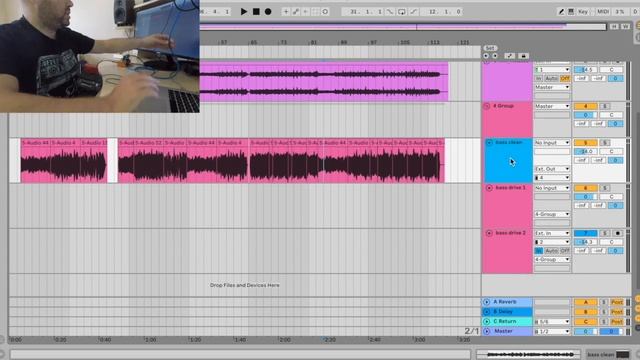Click the Session Record circle button
Image resolution: width=640 pixels, height=360 pixels.
[325, 12]
